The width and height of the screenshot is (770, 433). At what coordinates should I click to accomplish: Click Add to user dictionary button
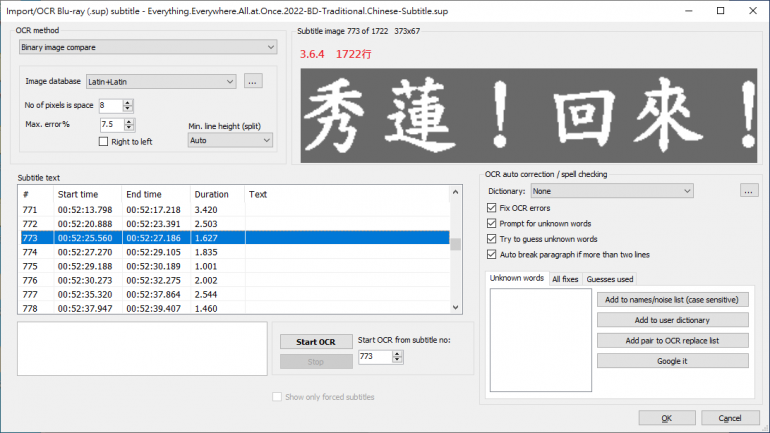pos(672,320)
